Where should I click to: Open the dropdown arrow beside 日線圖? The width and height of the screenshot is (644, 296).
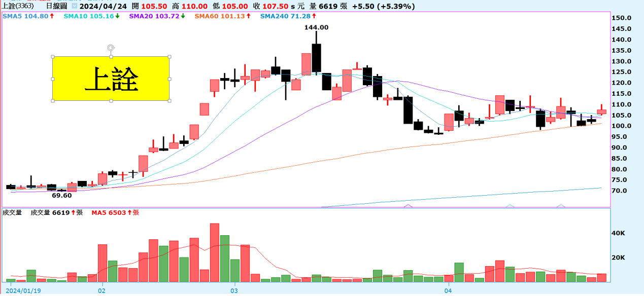pos(75,7)
